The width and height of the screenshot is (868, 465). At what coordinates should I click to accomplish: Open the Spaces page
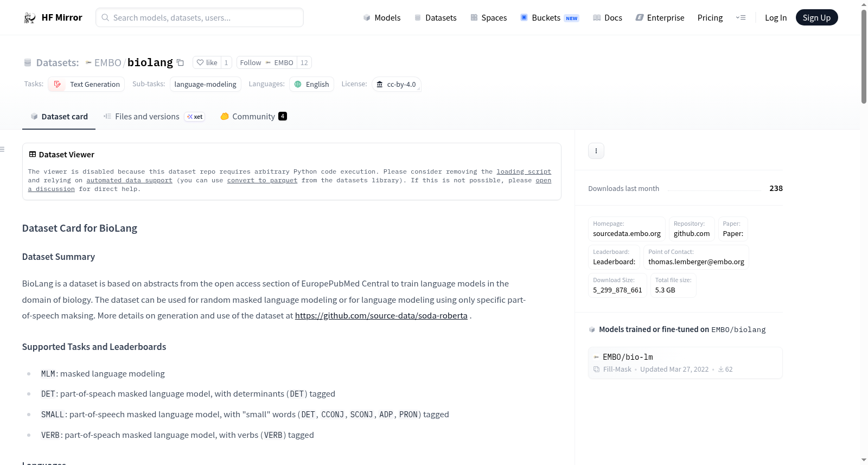point(488,18)
